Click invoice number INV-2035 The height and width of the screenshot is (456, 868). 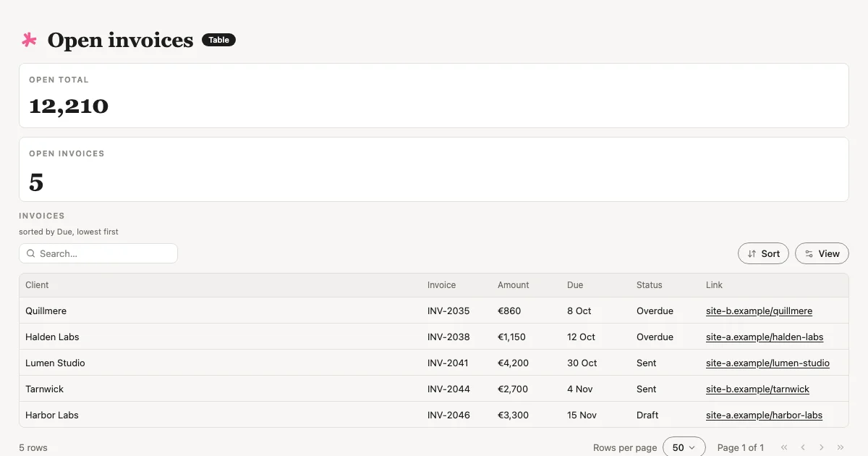[x=448, y=311]
